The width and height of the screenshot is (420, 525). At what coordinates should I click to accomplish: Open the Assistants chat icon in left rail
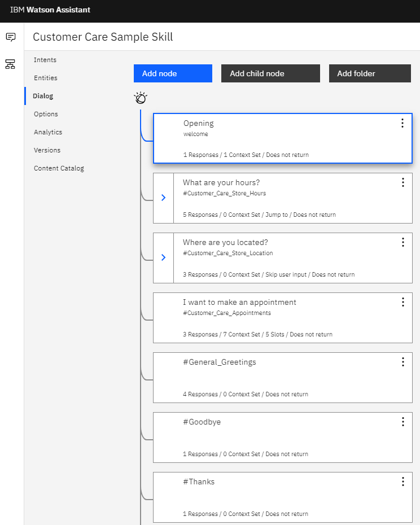coord(11,37)
